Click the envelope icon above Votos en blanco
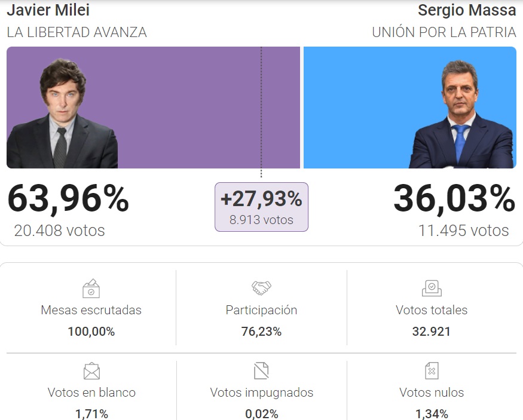 pos(91,371)
